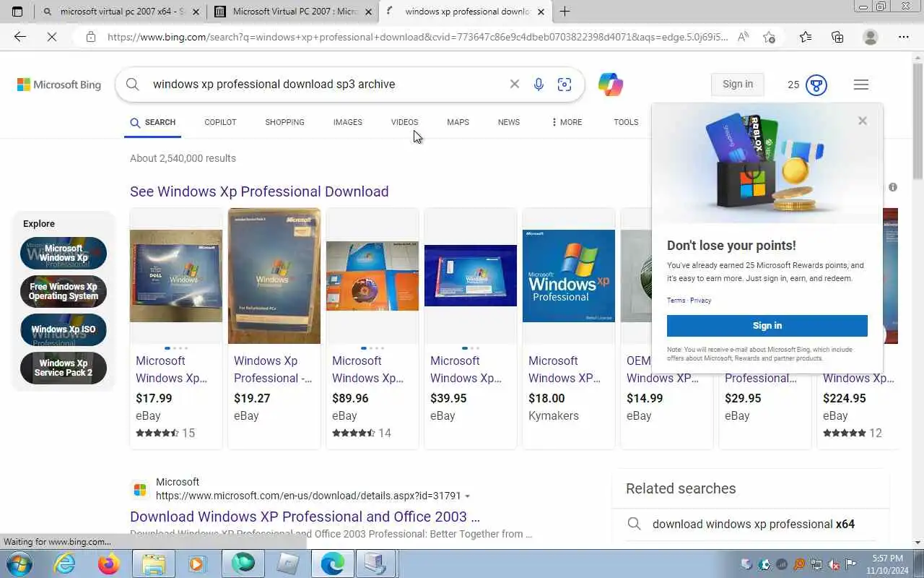This screenshot has height=578, width=924.
Task: Open the Windows Start button
Action: [19, 564]
